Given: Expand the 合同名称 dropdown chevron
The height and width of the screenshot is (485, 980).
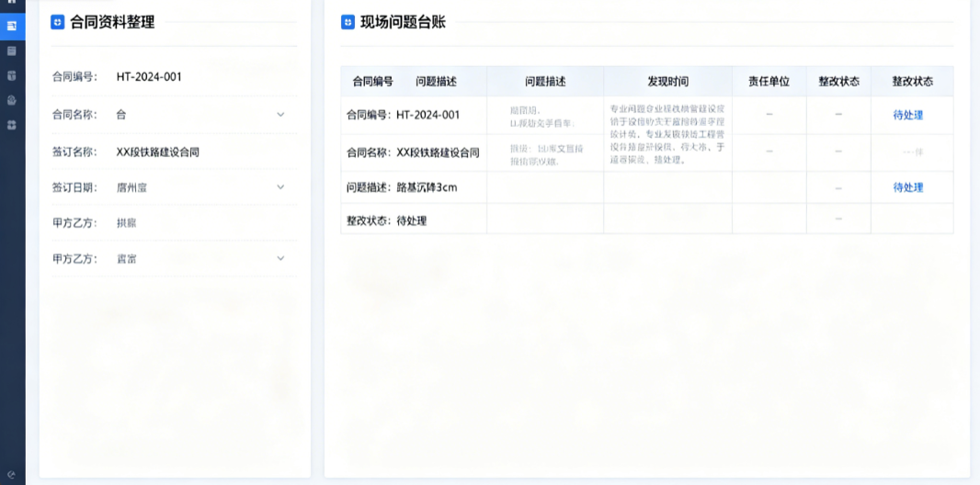Looking at the screenshot, I should tap(280, 114).
